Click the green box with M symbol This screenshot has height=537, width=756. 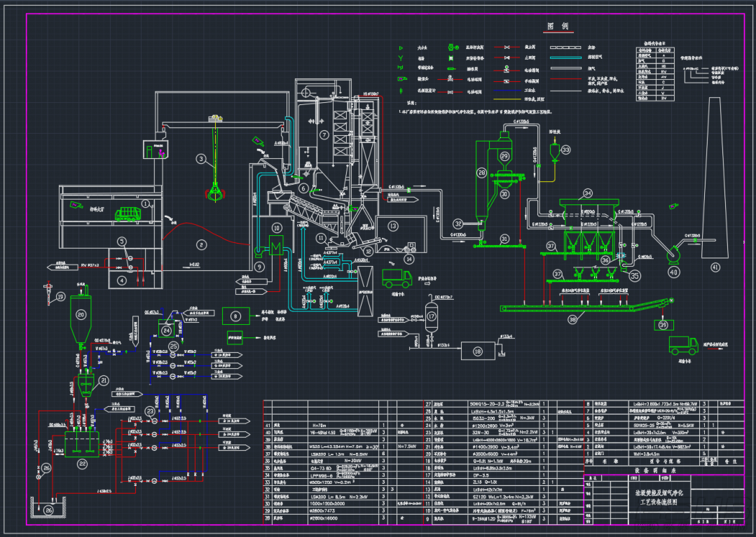click(276, 246)
